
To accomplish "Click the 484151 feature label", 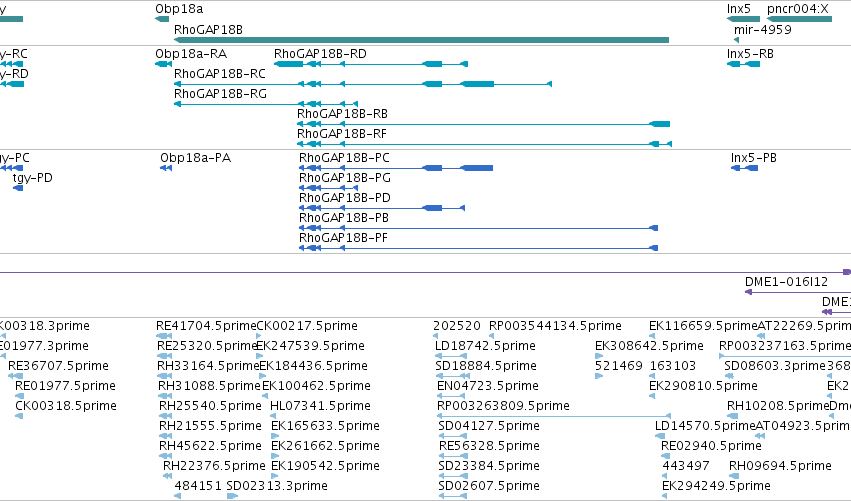I will tap(198, 486).
